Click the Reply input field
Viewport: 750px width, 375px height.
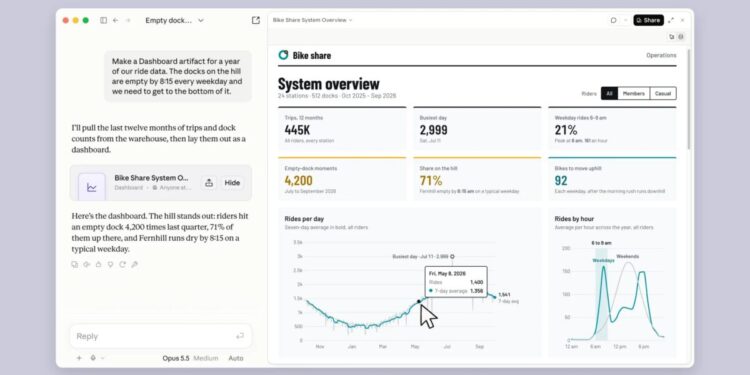point(161,336)
